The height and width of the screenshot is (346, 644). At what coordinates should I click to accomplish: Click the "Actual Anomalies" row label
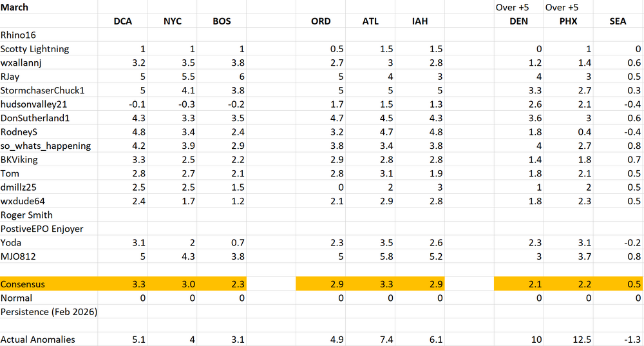[38, 340]
